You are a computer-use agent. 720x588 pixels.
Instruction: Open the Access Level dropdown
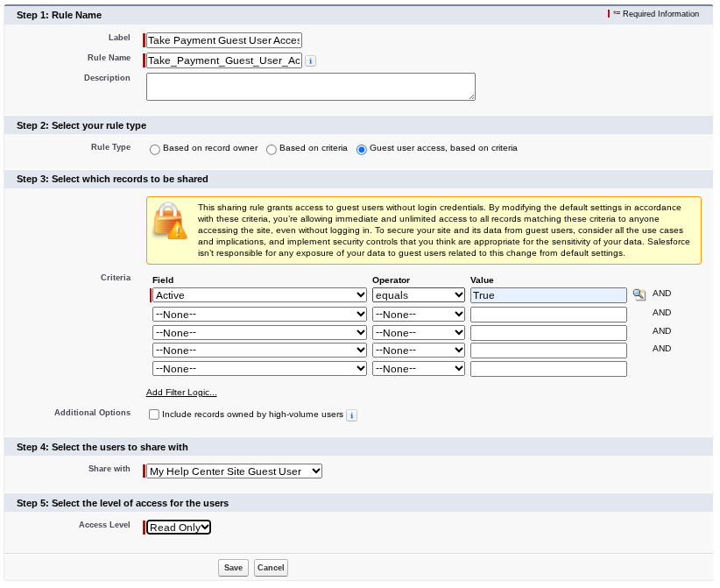pyautogui.click(x=179, y=528)
